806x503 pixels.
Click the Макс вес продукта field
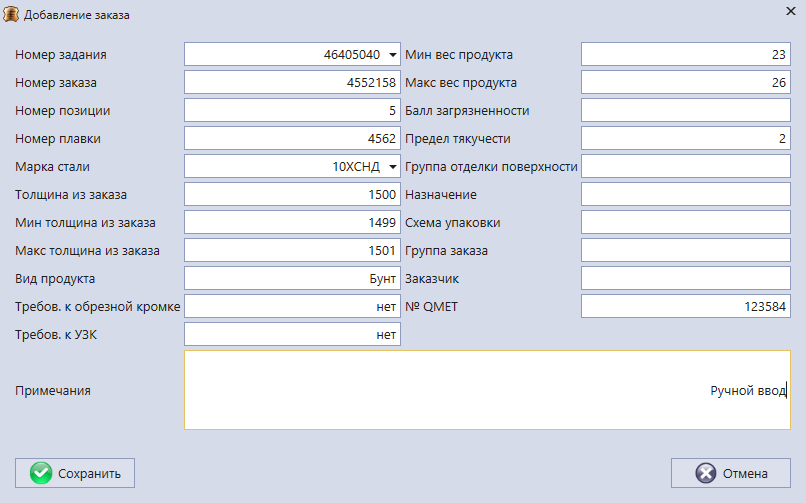(x=685, y=82)
